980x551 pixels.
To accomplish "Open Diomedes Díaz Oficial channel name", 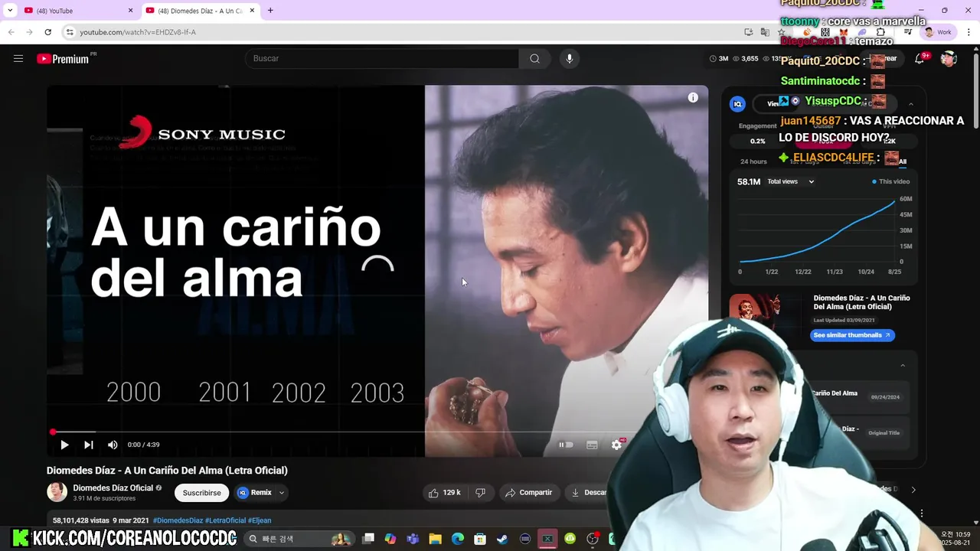I will [x=113, y=487].
